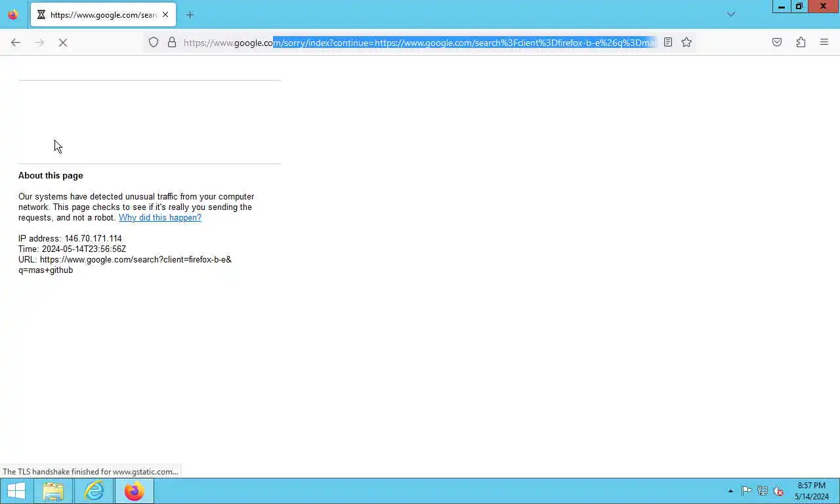Bookmark this page with the star icon
This screenshot has height=504, width=840.
pyautogui.click(x=686, y=43)
